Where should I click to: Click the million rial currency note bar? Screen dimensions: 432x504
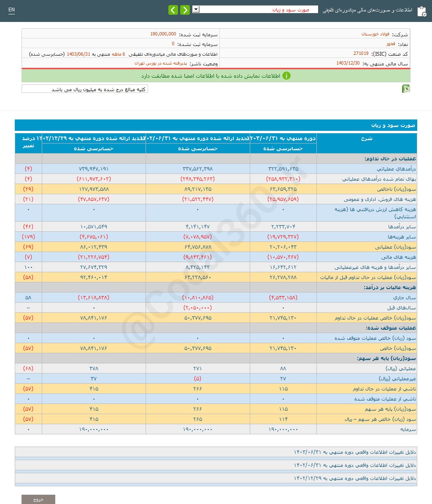(x=84, y=89)
